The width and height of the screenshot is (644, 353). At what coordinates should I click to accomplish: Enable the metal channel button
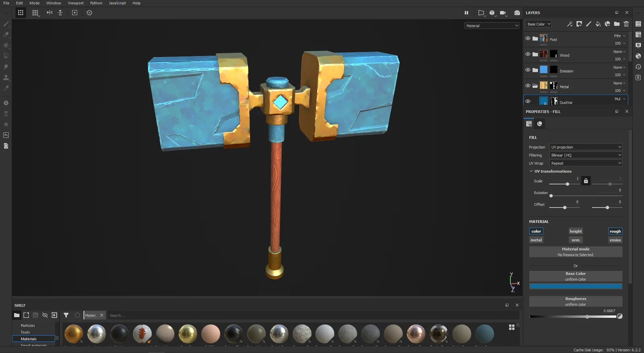(x=536, y=240)
